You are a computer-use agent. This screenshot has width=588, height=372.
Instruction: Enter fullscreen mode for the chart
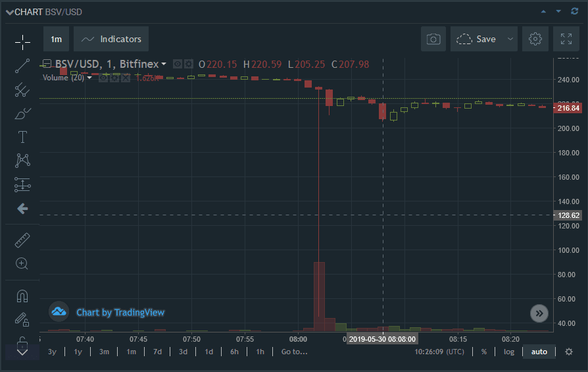point(566,40)
